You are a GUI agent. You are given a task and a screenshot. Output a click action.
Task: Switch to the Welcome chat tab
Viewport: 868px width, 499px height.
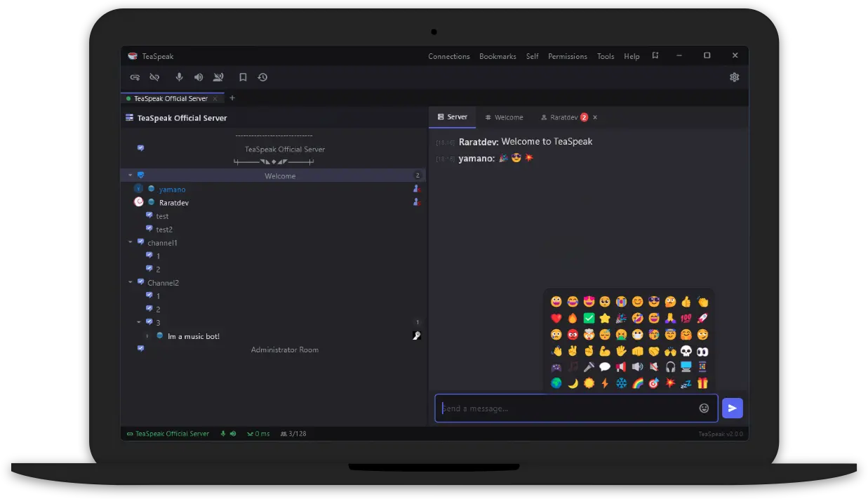504,117
